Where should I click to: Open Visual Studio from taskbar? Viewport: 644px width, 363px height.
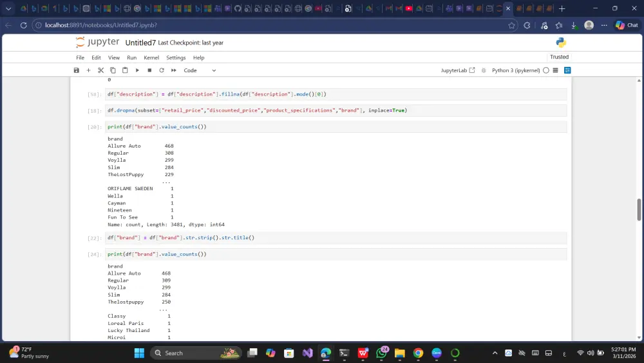tap(307, 353)
